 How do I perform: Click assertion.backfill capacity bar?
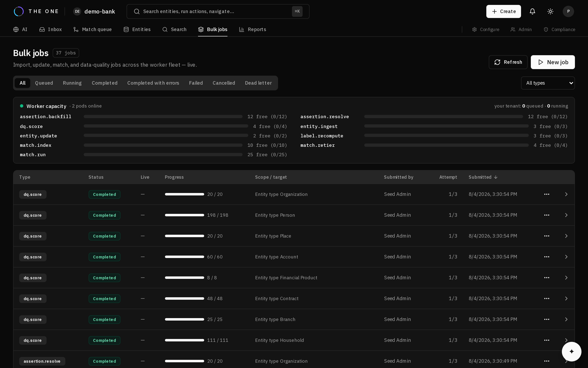pos(163,117)
